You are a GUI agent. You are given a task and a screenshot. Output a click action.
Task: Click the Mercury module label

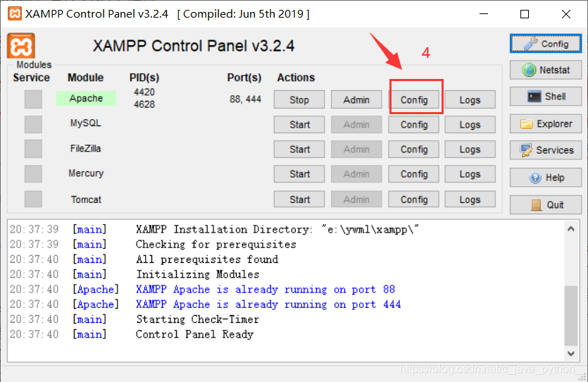(86, 173)
